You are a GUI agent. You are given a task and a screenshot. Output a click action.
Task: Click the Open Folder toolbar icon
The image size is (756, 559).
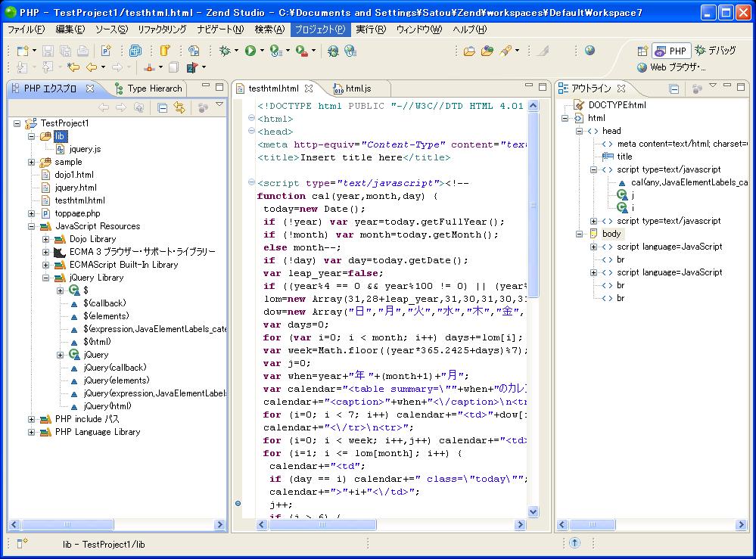point(469,51)
